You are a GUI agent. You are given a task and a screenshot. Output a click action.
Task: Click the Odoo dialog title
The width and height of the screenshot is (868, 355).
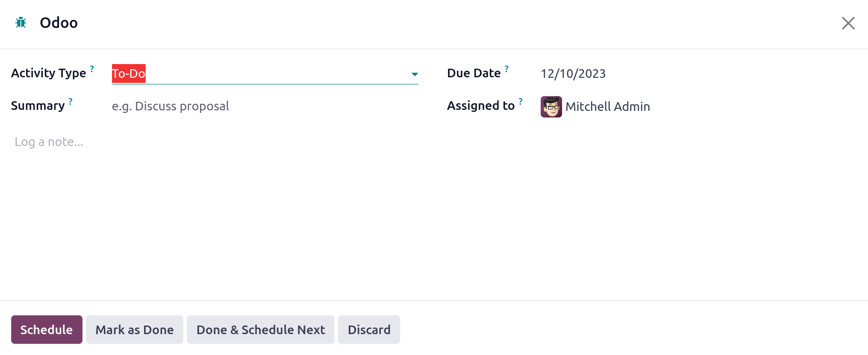point(59,23)
